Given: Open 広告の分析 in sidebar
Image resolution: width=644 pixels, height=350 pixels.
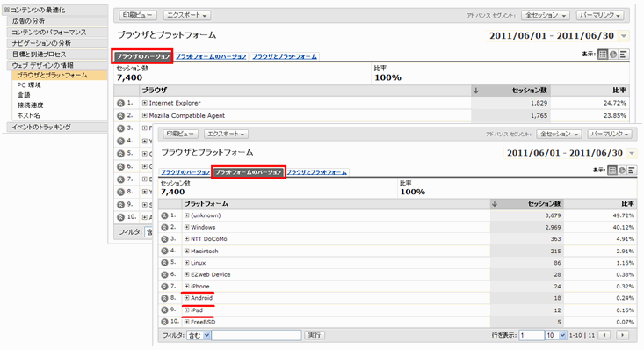Looking at the screenshot, I should tap(57, 21).
